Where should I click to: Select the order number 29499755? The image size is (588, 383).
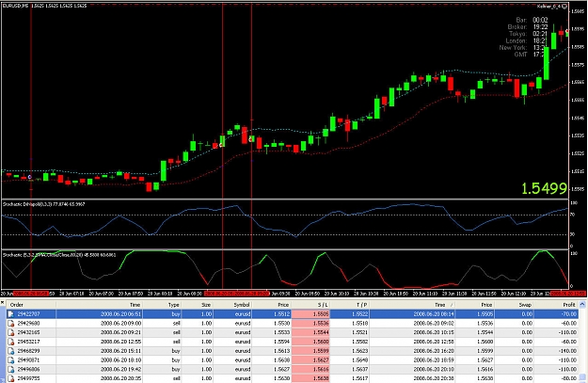click(x=28, y=378)
